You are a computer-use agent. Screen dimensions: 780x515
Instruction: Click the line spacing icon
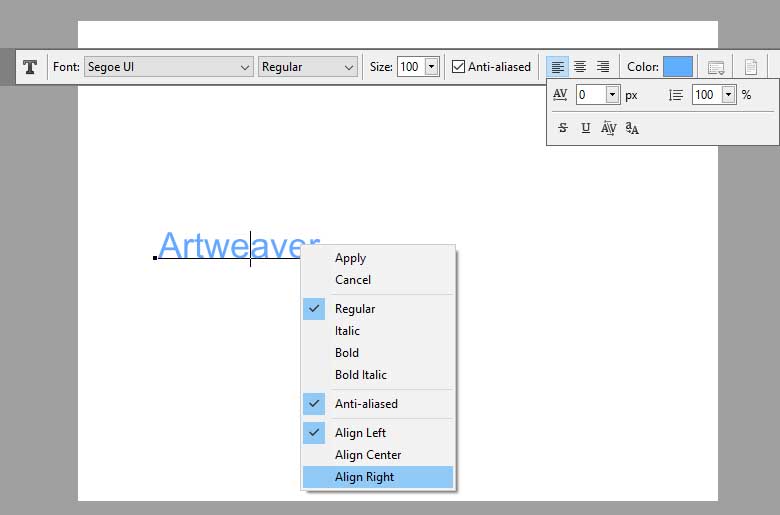tap(676, 95)
